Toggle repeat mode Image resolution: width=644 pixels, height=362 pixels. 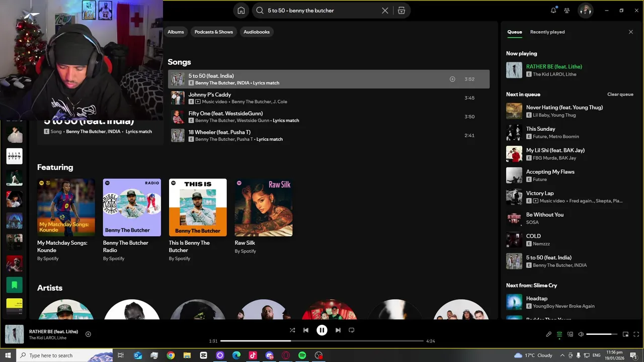352,330
